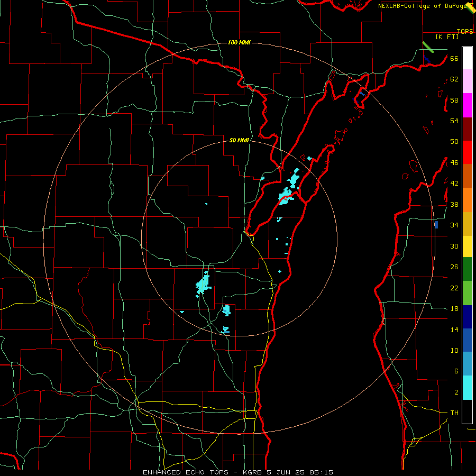The width and height of the screenshot is (476, 476).
Task: Click the "26" legend value
Action: point(454,267)
